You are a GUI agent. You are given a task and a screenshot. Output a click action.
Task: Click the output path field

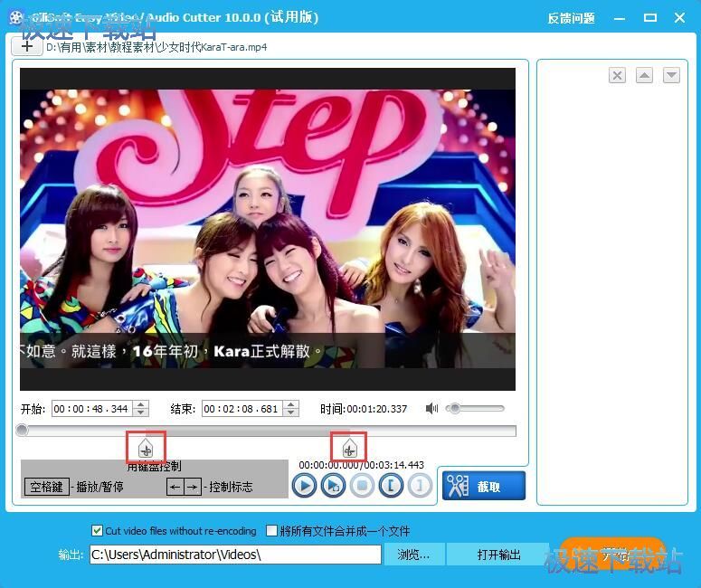pos(235,555)
